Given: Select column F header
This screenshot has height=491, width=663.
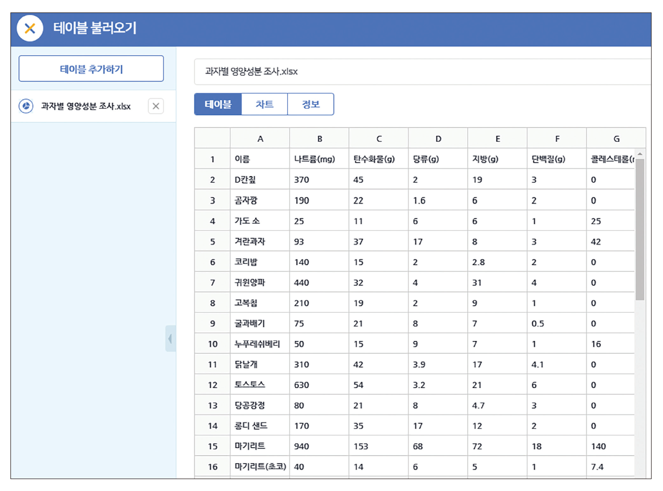Looking at the screenshot, I should pyautogui.click(x=557, y=138).
